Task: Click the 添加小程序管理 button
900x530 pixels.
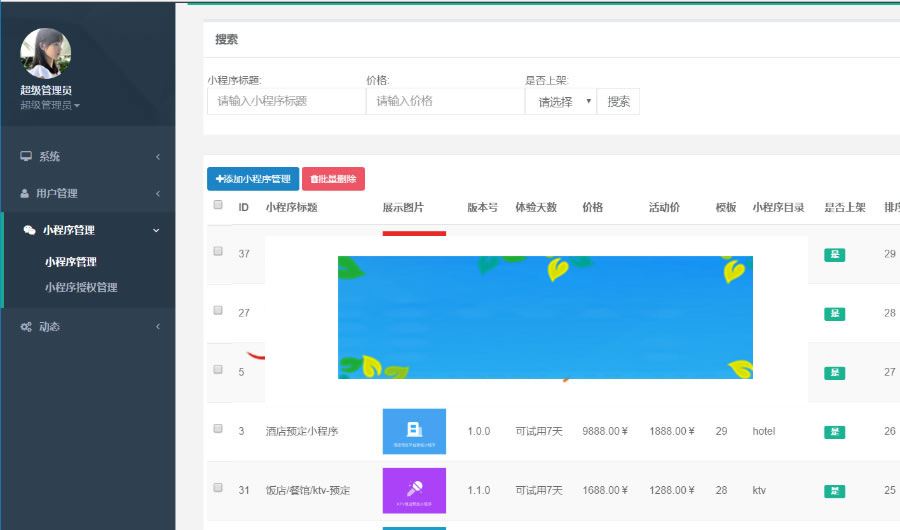Action: (x=252, y=179)
